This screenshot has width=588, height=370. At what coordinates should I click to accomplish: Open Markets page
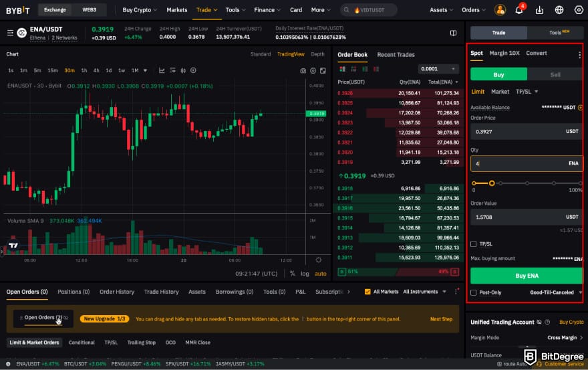176,10
